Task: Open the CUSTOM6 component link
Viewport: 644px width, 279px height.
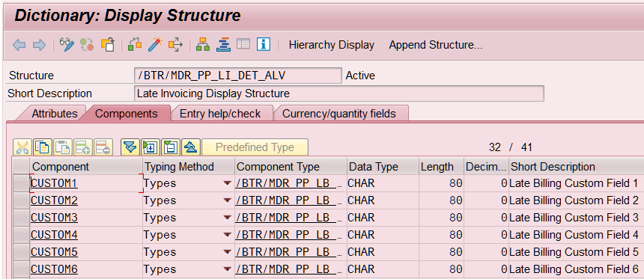Action: (54, 269)
